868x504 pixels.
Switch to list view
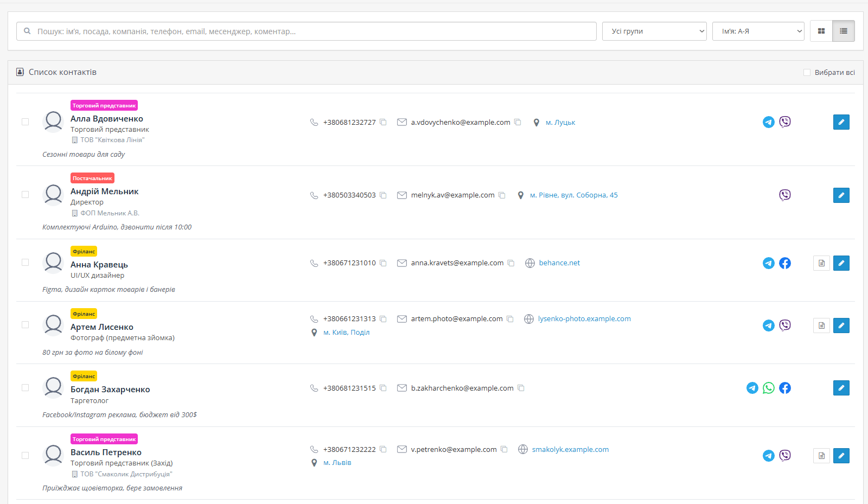(844, 31)
